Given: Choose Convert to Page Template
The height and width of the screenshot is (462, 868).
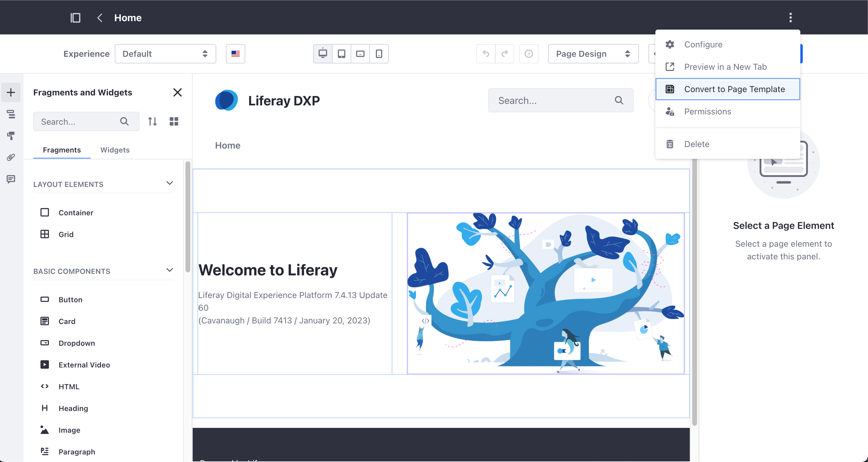Looking at the screenshot, I should (x=728, y=89).
